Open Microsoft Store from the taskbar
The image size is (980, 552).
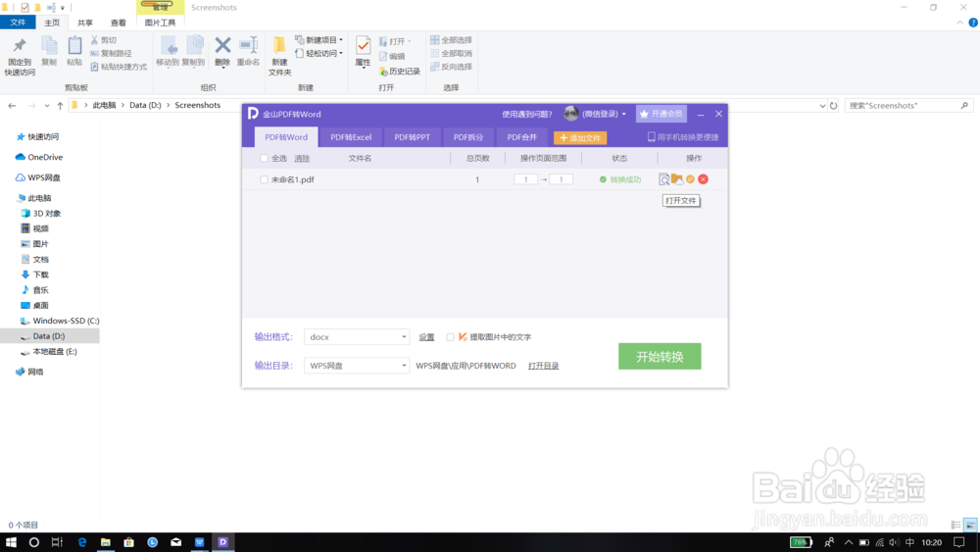(x=128, y=542)
